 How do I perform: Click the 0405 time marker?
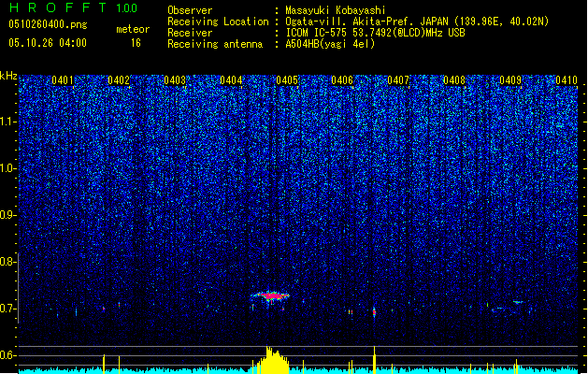(x=287, y=80)
